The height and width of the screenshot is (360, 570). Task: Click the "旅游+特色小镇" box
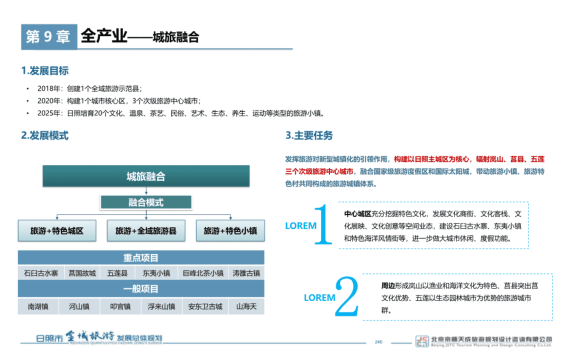tap(230, 231)
